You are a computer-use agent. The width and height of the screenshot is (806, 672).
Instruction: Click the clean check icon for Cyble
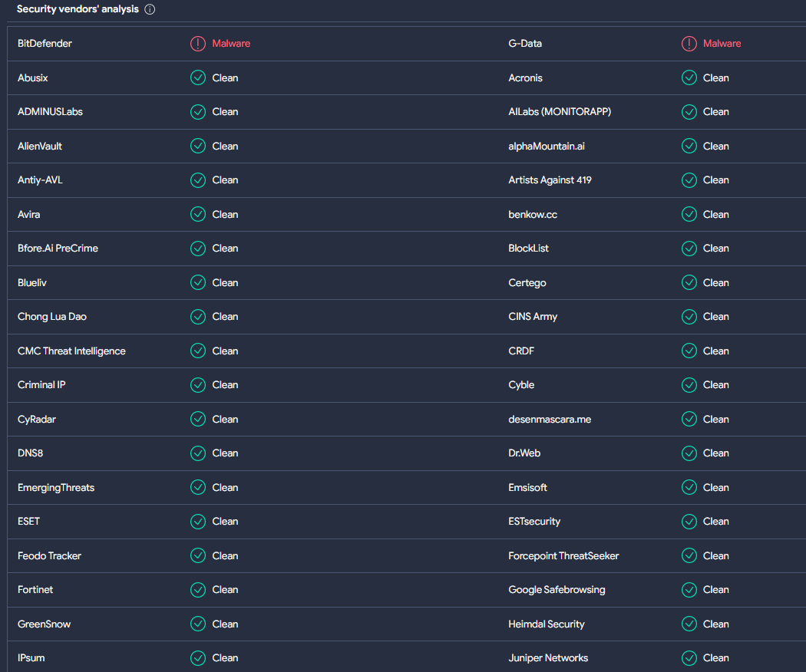689,385
